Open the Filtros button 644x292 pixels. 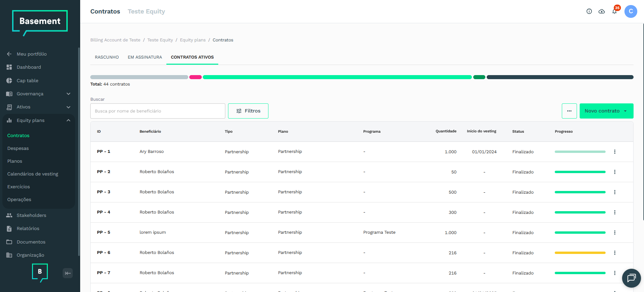coord(248,111)
